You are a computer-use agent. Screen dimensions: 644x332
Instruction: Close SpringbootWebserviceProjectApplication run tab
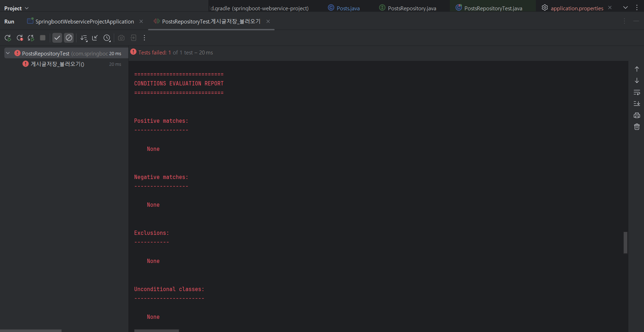141,21
